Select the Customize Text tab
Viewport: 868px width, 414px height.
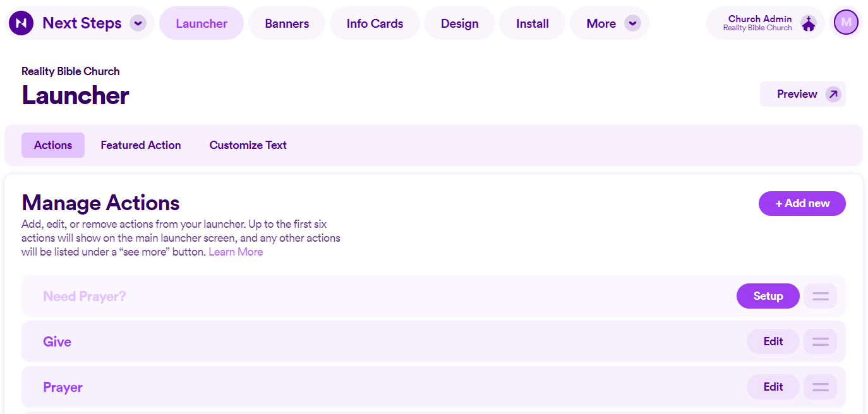tap(248, 145)
